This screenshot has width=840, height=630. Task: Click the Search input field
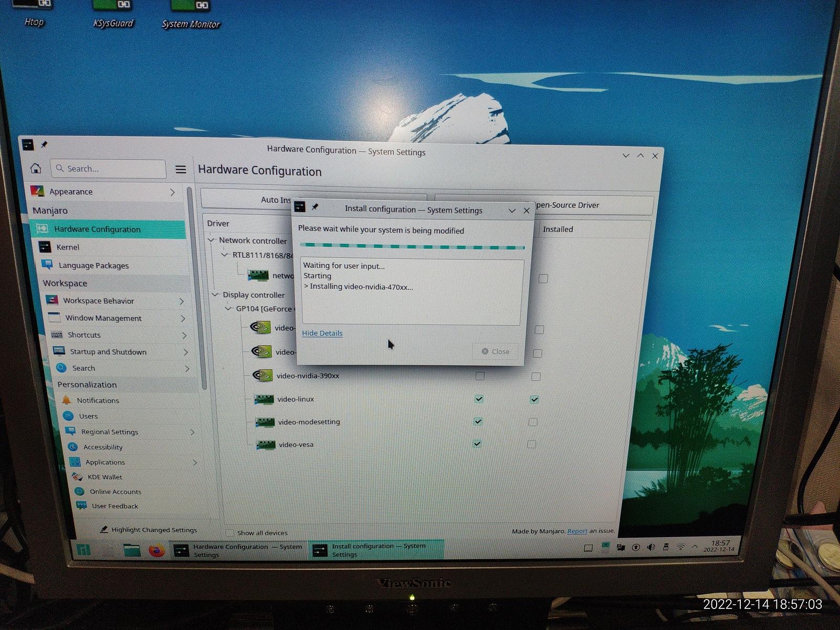pos(108,169)
